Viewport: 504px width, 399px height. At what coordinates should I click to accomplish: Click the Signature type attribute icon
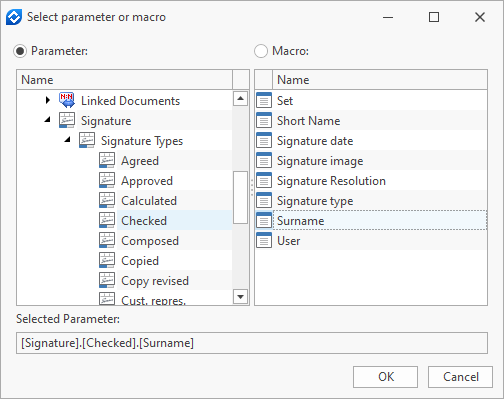pos(264,200)
